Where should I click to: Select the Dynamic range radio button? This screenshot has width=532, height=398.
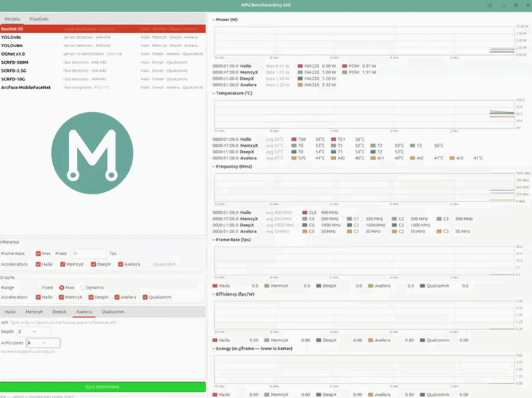82,288
